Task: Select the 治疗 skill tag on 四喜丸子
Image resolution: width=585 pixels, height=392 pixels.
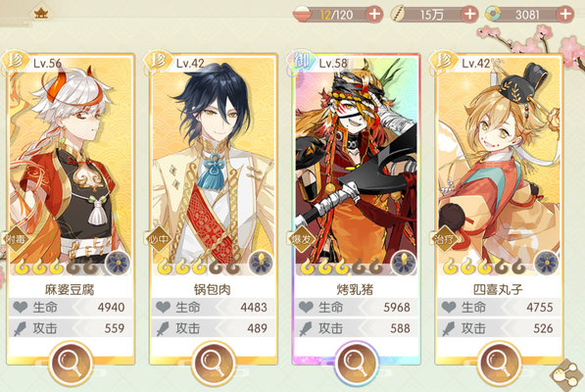Action: pyautogui.click(x=444, y=239)
